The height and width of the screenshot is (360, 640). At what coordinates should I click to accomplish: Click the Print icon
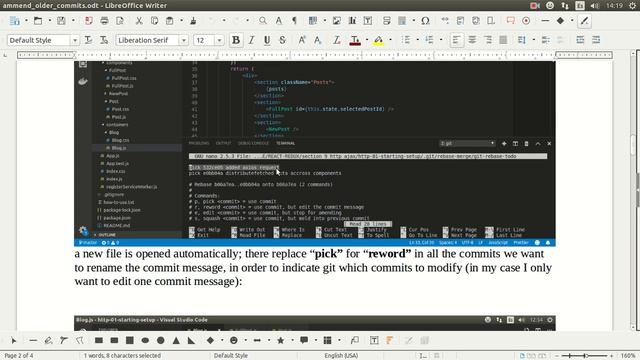pos(104,21)
